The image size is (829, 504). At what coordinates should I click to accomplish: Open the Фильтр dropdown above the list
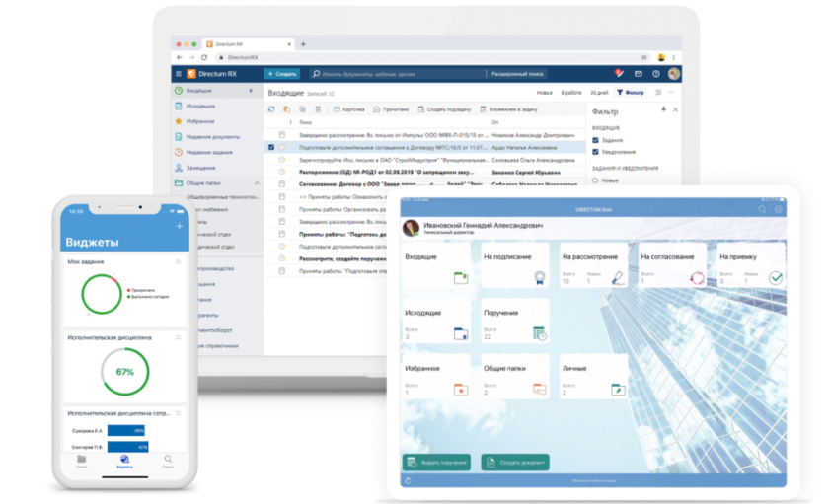[630, 93]
